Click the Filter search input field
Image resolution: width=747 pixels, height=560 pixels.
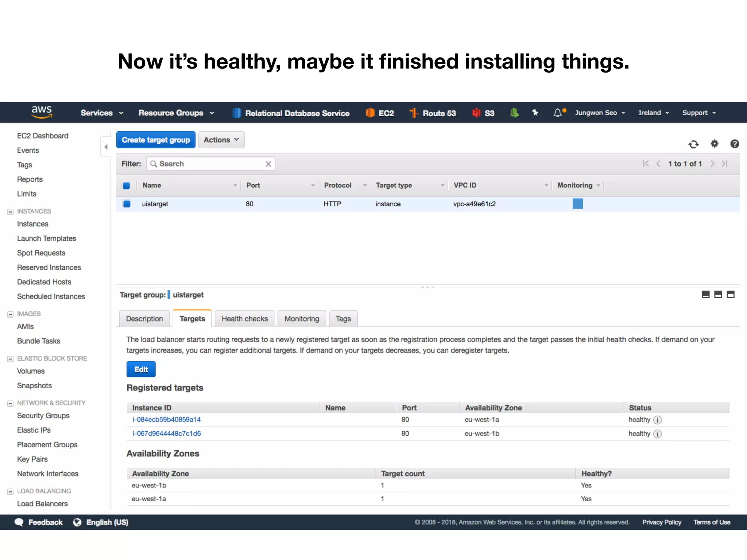pyautogui.click(x=211, y=164)
